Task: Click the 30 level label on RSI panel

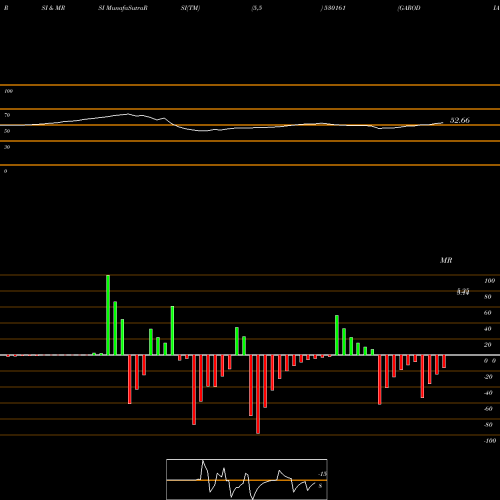Action: (x=7, y=147)
